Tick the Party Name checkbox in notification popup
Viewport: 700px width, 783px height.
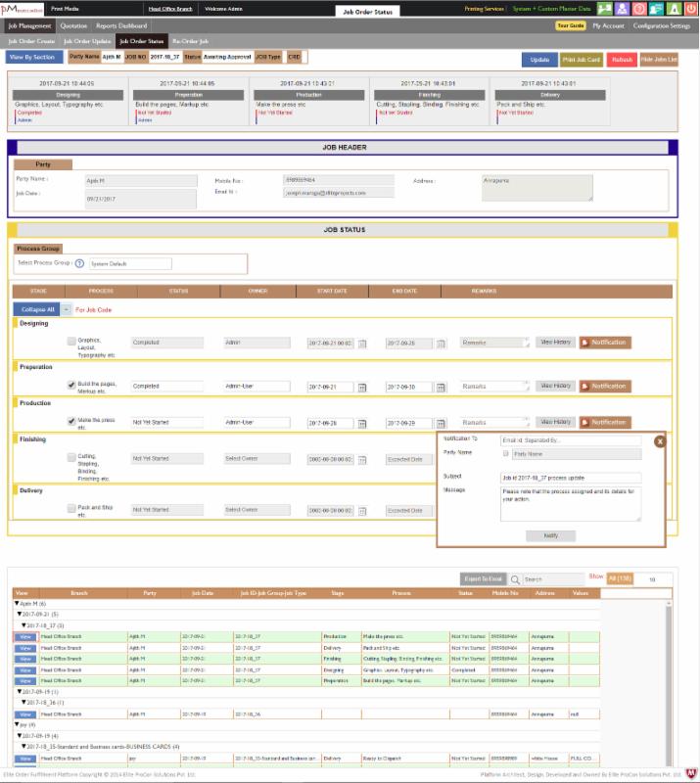click(505, 453)
